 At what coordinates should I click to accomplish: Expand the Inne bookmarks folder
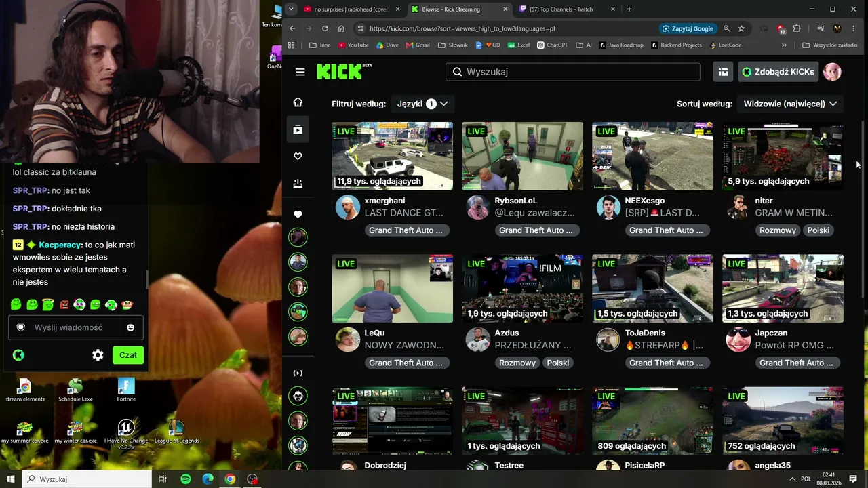pyautogui.click(x=319, y=45)
